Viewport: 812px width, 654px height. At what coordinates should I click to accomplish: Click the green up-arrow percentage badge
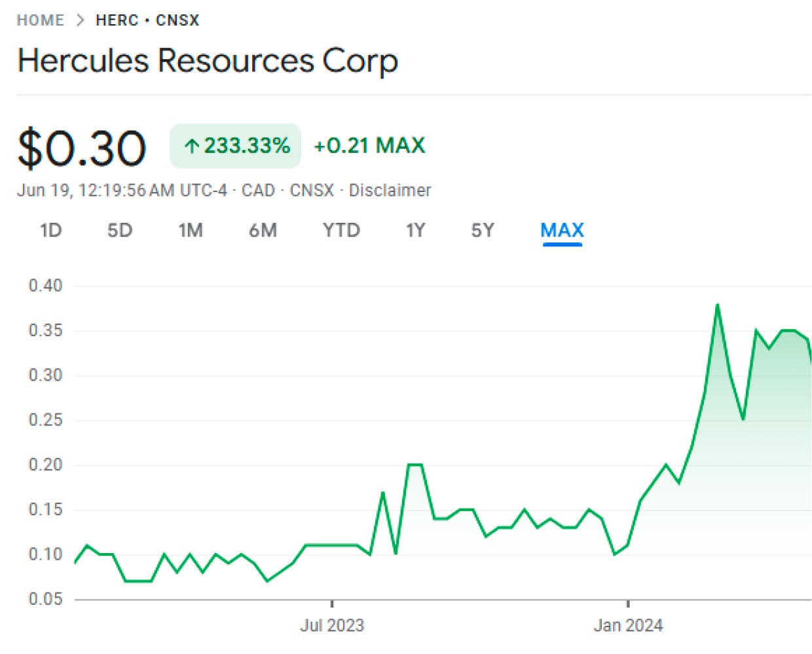click(x=235, y=145)
